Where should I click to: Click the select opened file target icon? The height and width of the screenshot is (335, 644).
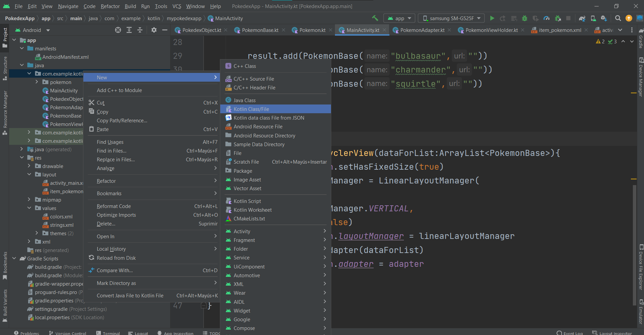[x=118, y=30]
